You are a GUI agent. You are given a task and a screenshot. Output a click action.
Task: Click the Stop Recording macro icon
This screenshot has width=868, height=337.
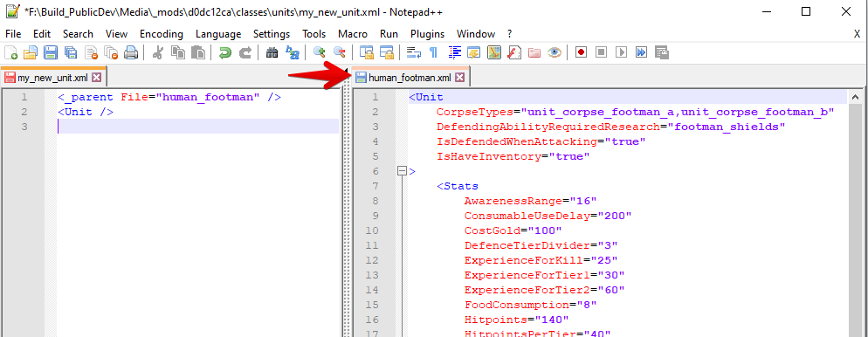[601, 52]
